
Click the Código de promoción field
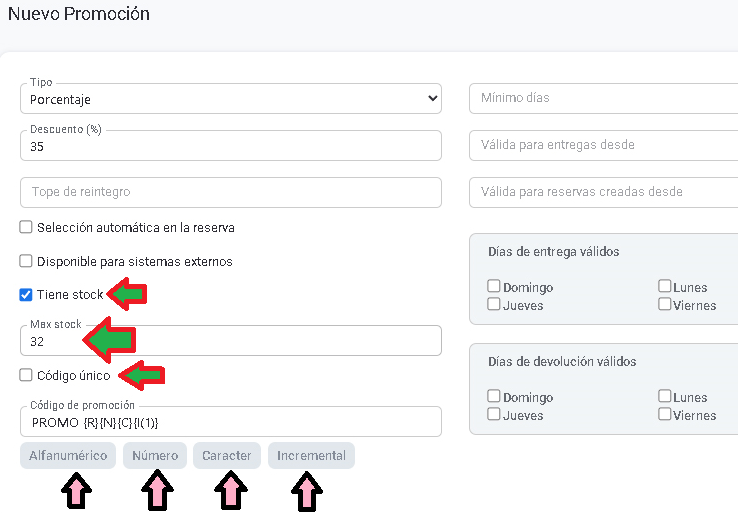tap(230, 422)
